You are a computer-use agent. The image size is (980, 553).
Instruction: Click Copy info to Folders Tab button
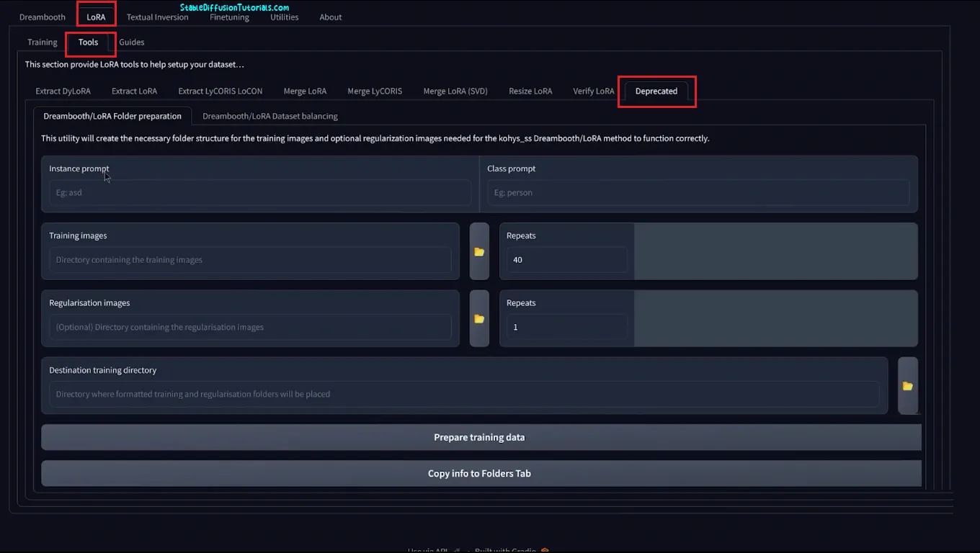(x=481, y=473)
